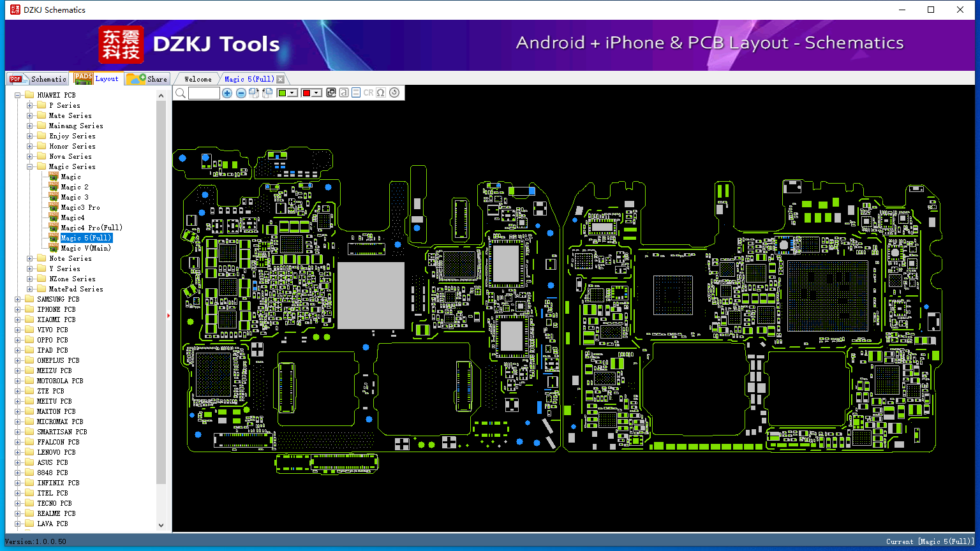Select the 'REALME PCB' tree entry
Viewport: 980px width, 551px height.
click(x=56, y=513)
